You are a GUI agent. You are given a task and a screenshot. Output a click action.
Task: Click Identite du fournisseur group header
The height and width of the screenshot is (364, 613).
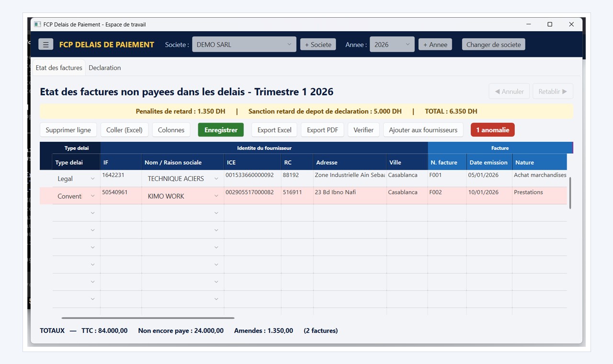pyautogui.click(x=264, y=148)
